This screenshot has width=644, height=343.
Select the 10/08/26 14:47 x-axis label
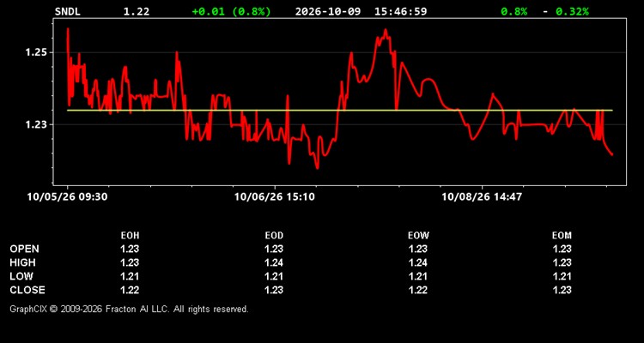click(482, 197)
